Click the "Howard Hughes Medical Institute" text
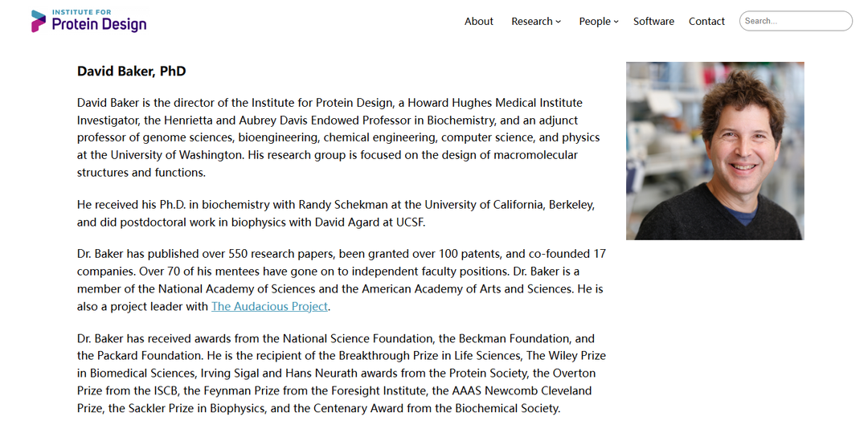 (x=494, y=103)
